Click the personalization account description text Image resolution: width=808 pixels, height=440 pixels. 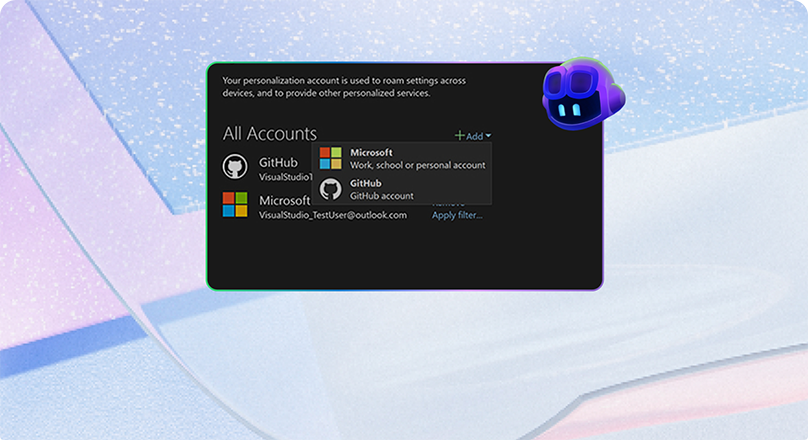pos(343,86)
